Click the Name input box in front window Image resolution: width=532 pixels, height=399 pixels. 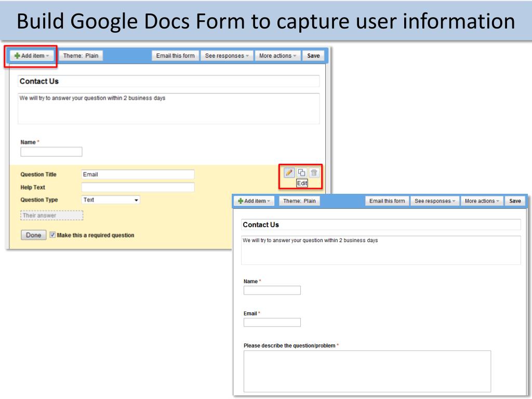(x=272, y=290)
